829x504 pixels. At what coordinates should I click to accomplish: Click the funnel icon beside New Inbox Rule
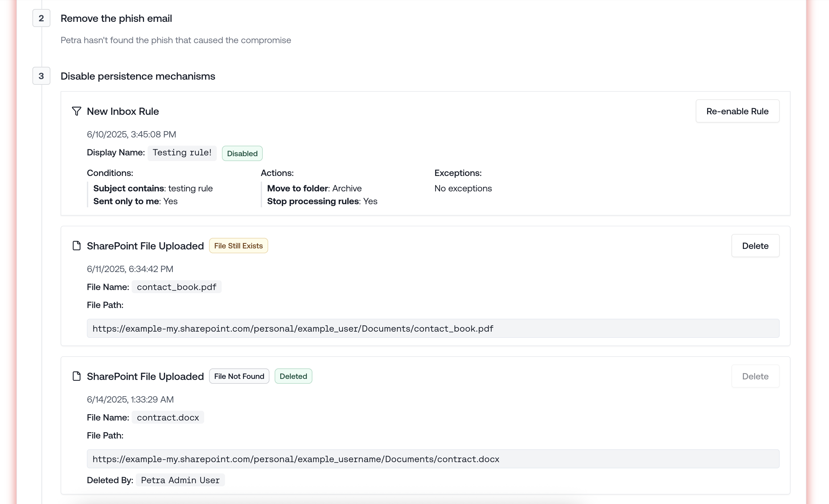[x=76, y=111]
